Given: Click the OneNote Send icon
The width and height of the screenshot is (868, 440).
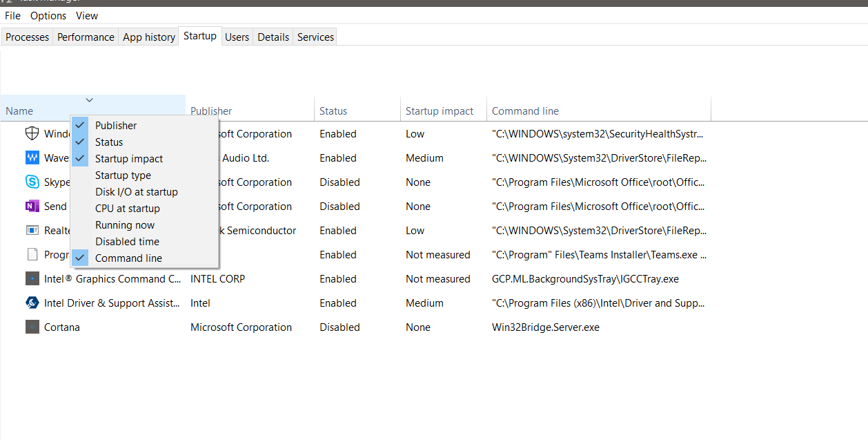Looking at the screenshot, I should click(32, 206).
